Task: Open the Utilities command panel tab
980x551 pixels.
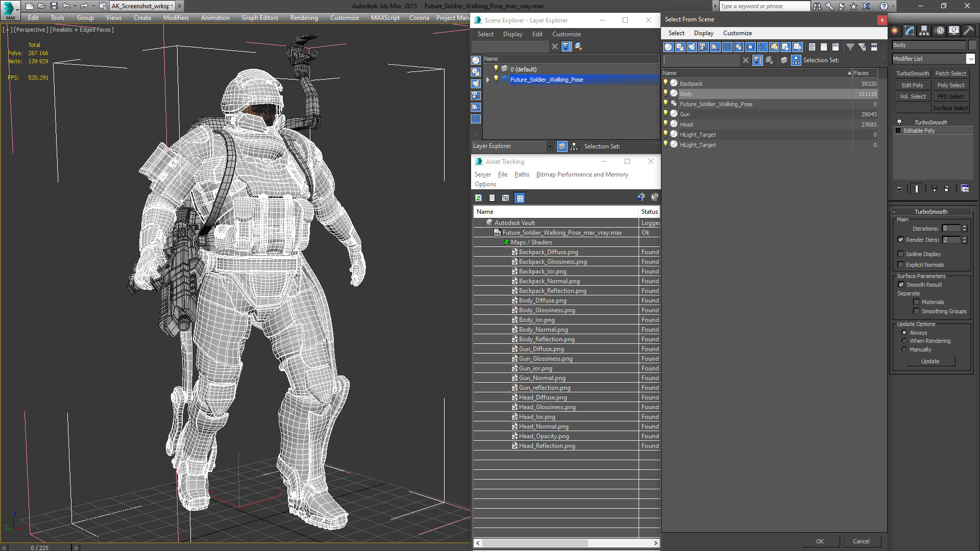Action: click(968, 31)
